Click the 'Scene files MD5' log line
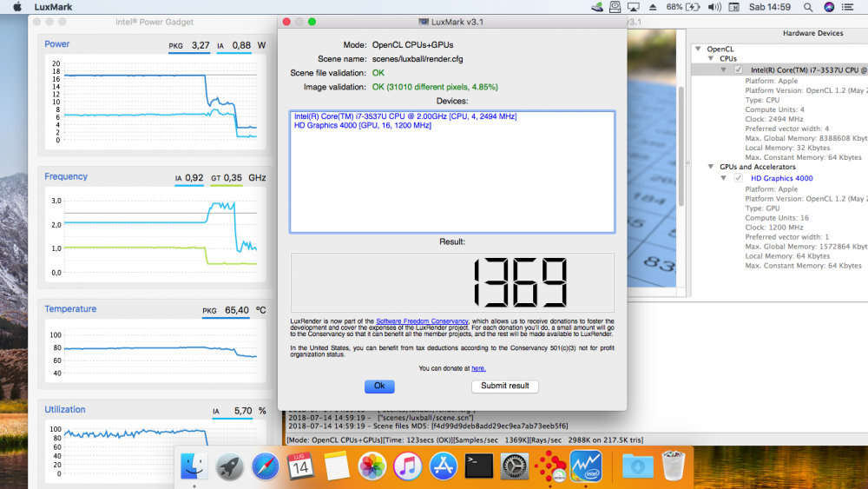The image size is (868, 489). (x=428, y=426)
